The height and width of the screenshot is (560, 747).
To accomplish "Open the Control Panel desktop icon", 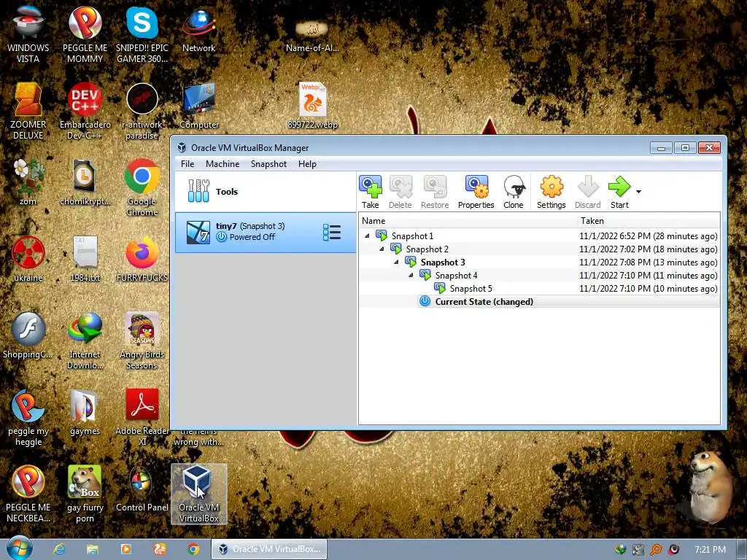I will coord(142,489).
